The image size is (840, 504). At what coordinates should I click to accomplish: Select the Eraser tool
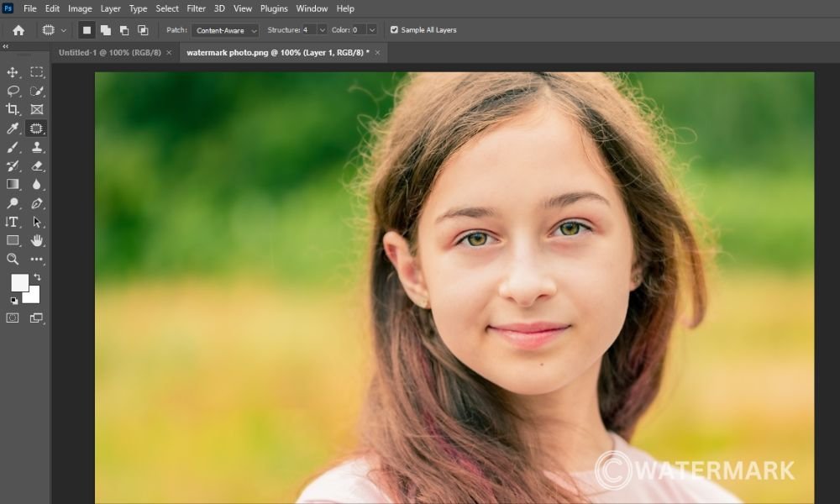pos(36,166)
